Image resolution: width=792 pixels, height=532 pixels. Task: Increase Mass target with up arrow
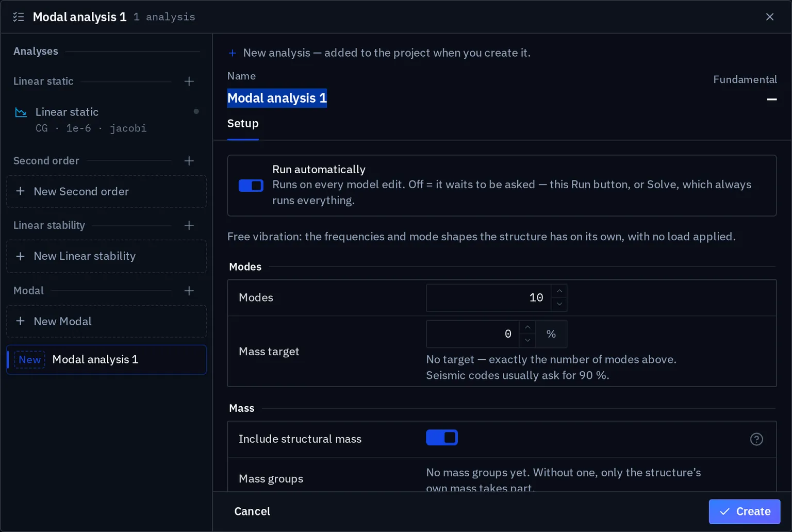pos(527,327)
